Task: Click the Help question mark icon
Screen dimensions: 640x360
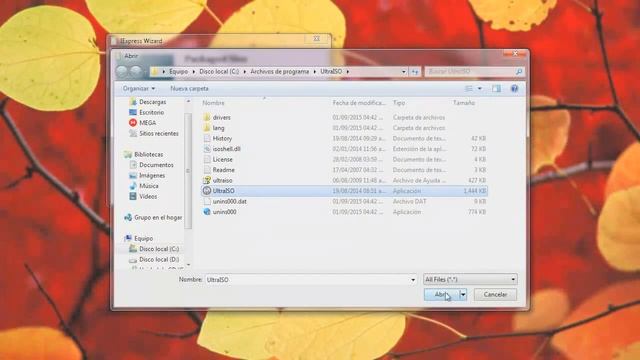Action: pyautogui.click(x=514, y=89)
